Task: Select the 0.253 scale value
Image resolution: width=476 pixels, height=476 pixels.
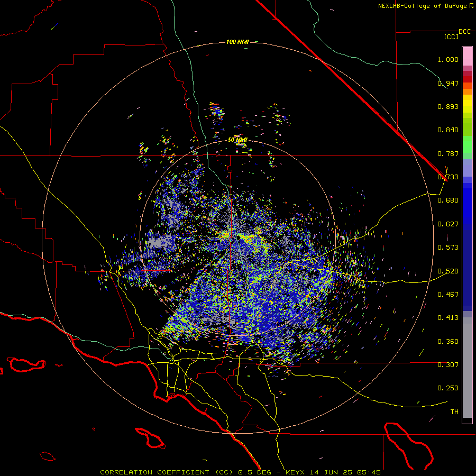Action: 448,388
